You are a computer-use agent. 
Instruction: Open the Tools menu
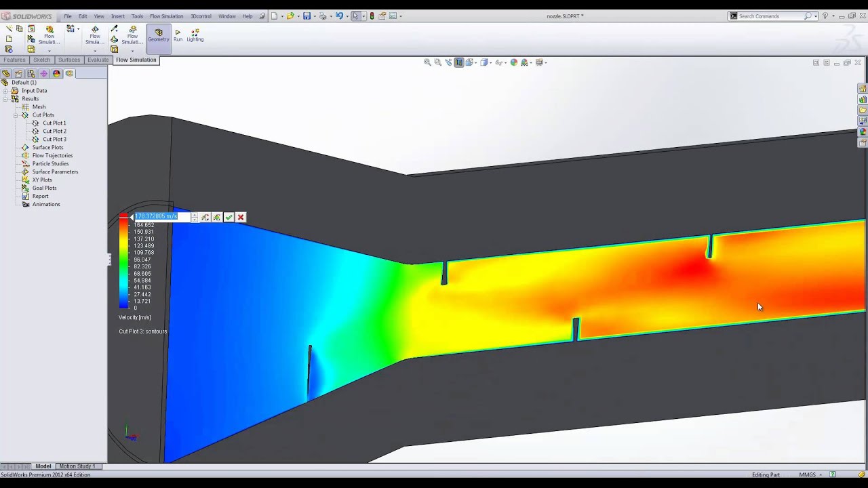click(x=137, y=16)
